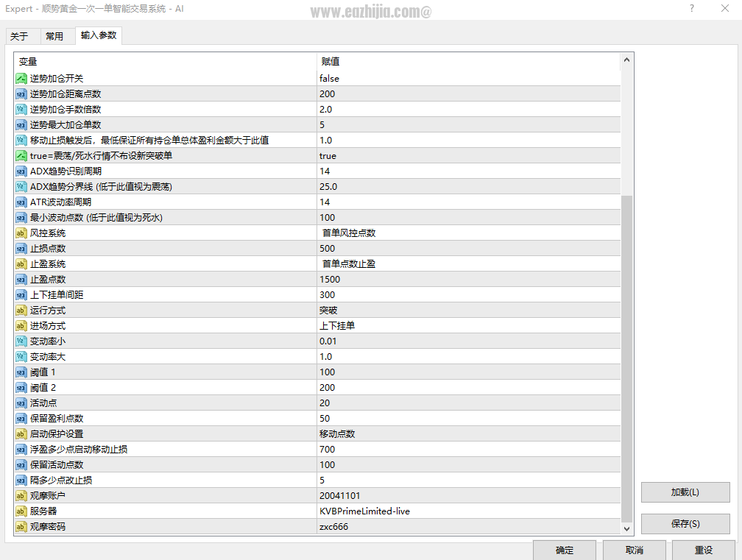Select the 观摩密码 row label
Image resolution: width=742 pixels, height=560 pixels.
coord(48,526)
